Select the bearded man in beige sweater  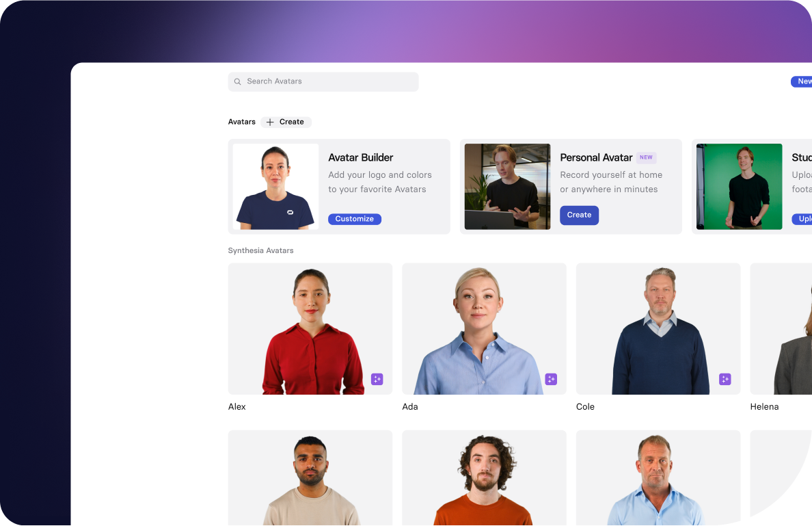(x=310, y=478)
